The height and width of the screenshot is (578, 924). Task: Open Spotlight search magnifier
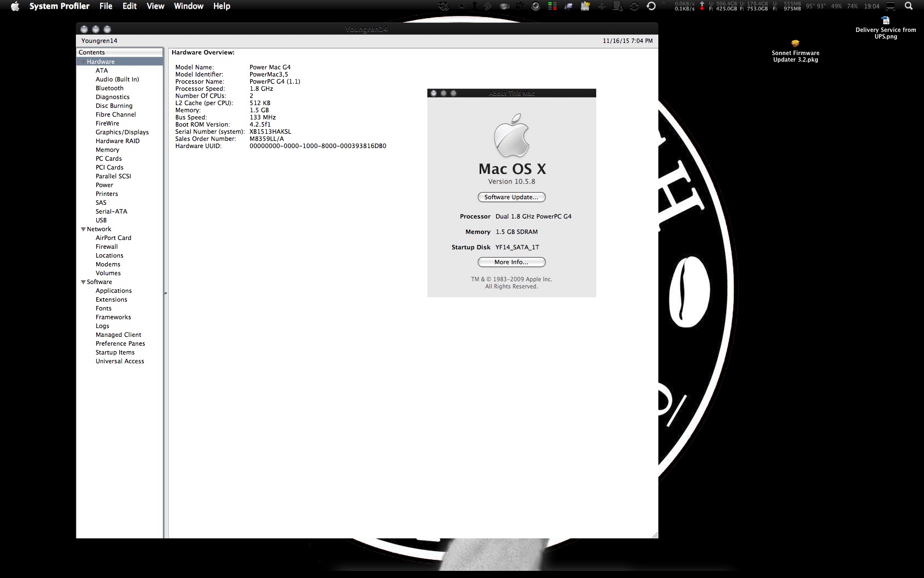coord(909,6)
